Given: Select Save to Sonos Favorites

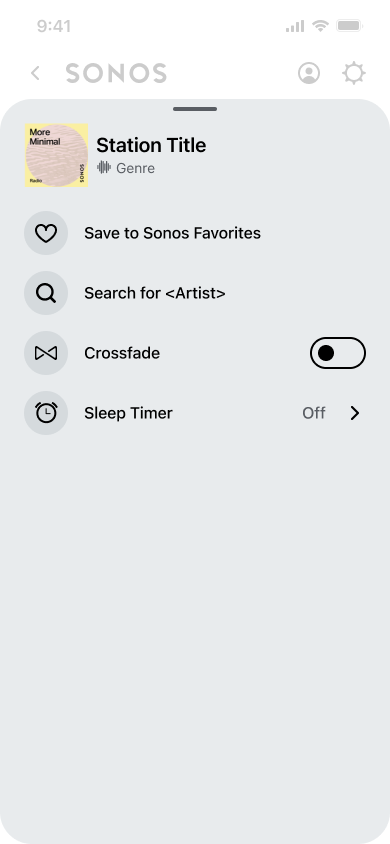Looking at the screenshot, I should [172, 233].
